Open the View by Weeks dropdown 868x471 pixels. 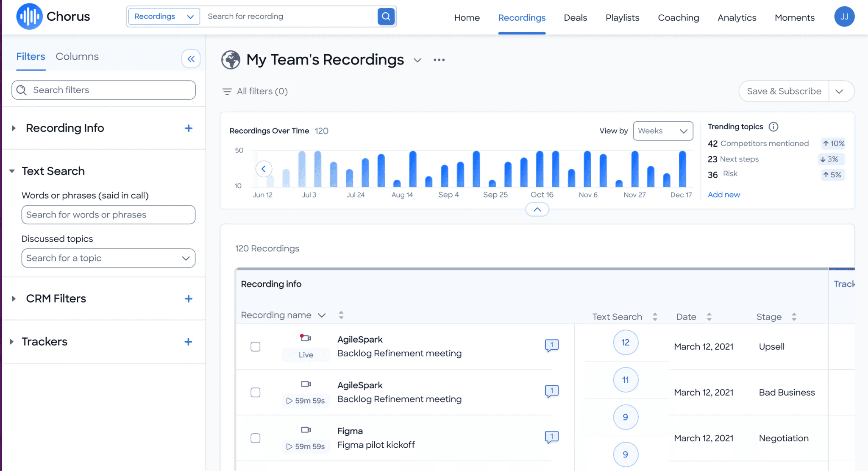[663, 131]
